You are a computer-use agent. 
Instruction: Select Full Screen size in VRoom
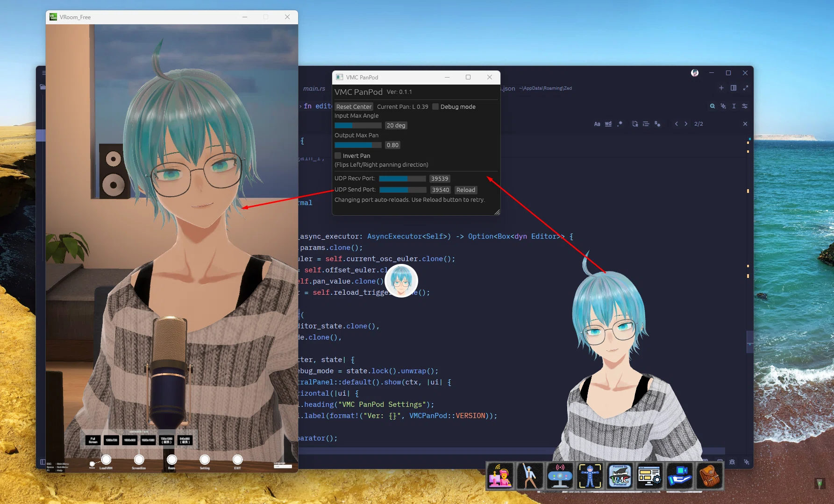tap(93, 440)
